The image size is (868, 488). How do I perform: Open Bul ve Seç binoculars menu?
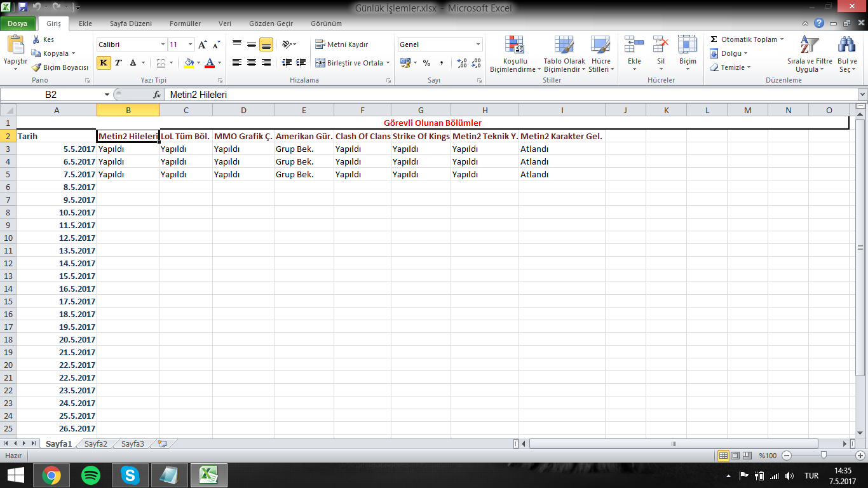tap(847, 54)
